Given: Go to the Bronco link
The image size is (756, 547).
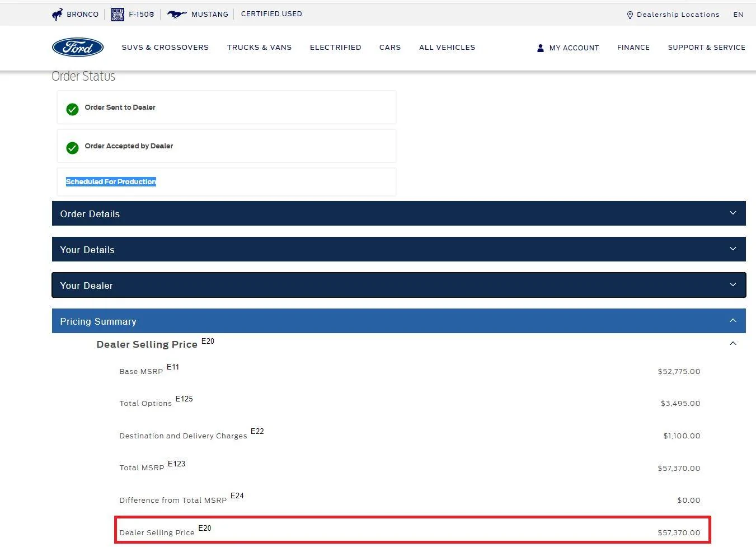Looking at the screenshot, I should tap(82, 15).
